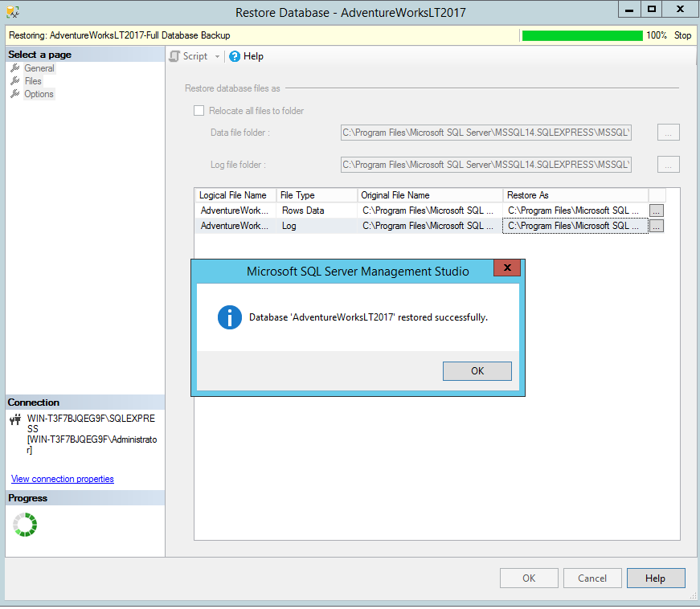The image size is (700, 609).
Task: Maximize the Restore Database window
Action: tap(652, 9)
